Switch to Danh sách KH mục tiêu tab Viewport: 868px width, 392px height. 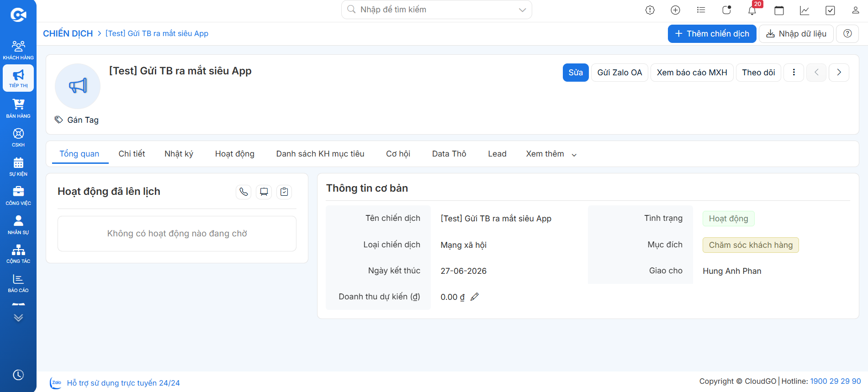click(x=320, y=154)
